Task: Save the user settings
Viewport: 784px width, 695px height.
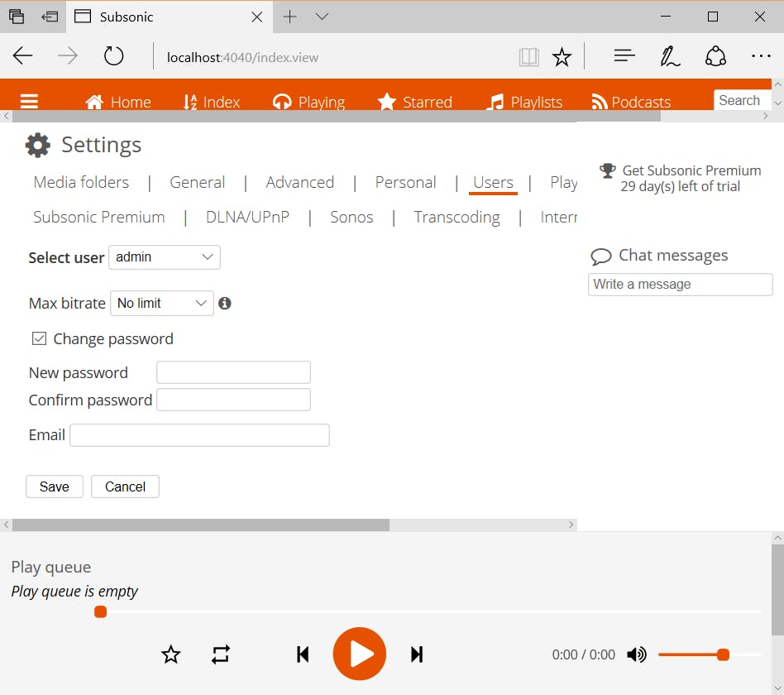Action: [x=55, y=486]
